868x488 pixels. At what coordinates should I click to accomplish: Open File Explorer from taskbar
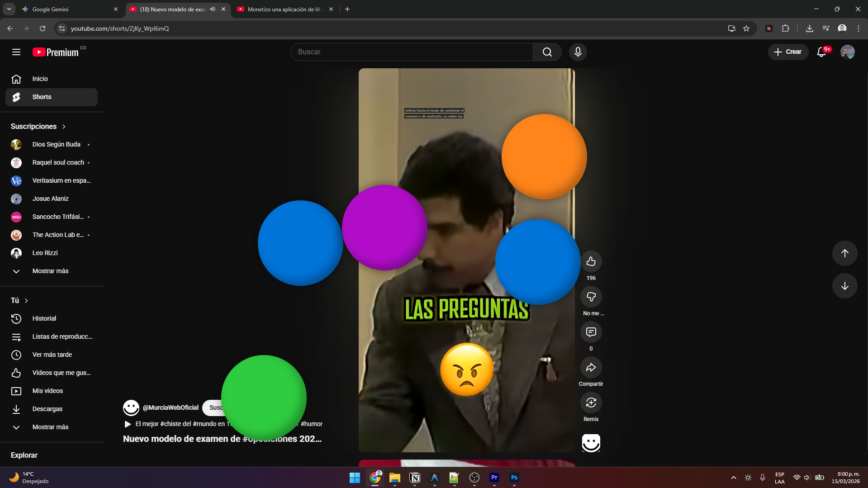click(394, 478)
